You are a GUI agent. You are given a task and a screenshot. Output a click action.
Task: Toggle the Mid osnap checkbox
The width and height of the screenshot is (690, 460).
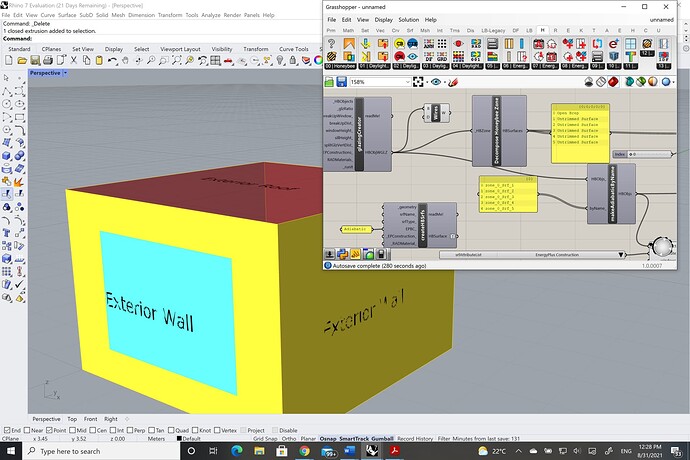pyautogui.click(x=73, y=430)
